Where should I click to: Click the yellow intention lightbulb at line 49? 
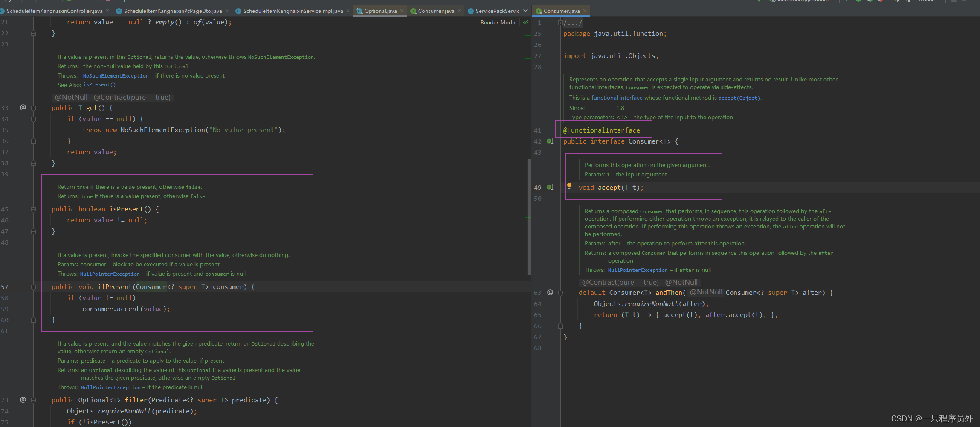569,186
